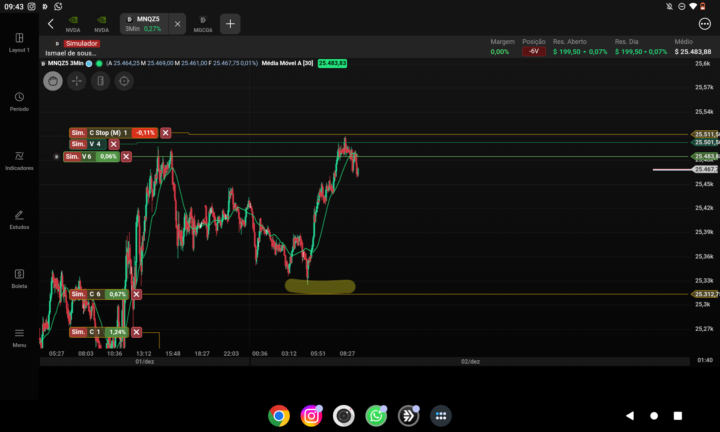This screenshot has height=432, width=720.
Task: Select the crosshair move tool
Action: click(x=76, y=81)
